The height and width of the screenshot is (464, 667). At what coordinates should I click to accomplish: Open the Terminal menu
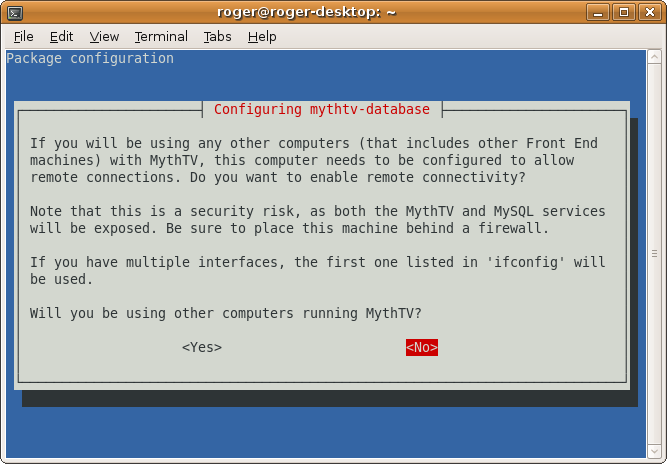click(x=161, y=37)
